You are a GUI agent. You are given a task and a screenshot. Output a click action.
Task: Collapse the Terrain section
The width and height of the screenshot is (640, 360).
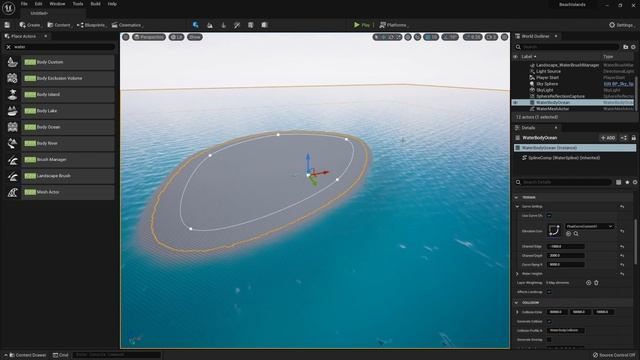click(516, 198)
